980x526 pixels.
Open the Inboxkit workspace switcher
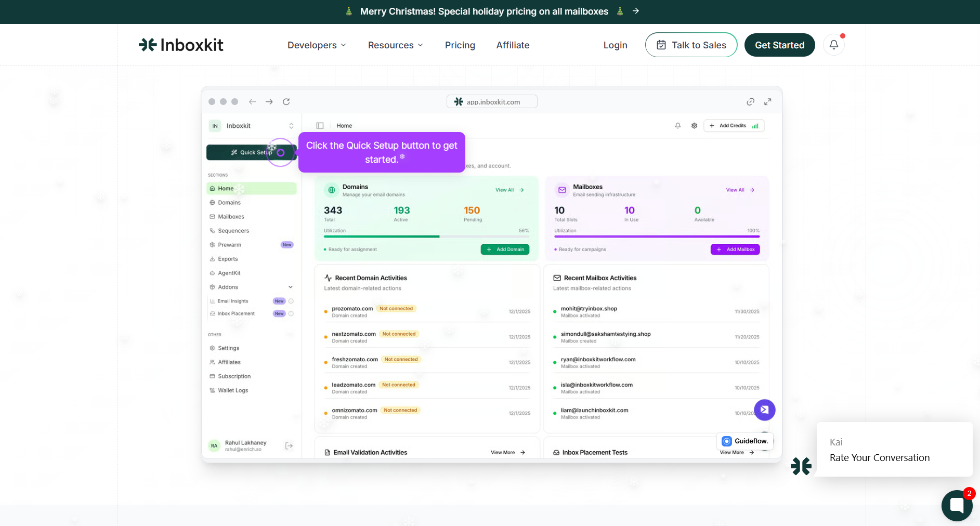point(252,126)
